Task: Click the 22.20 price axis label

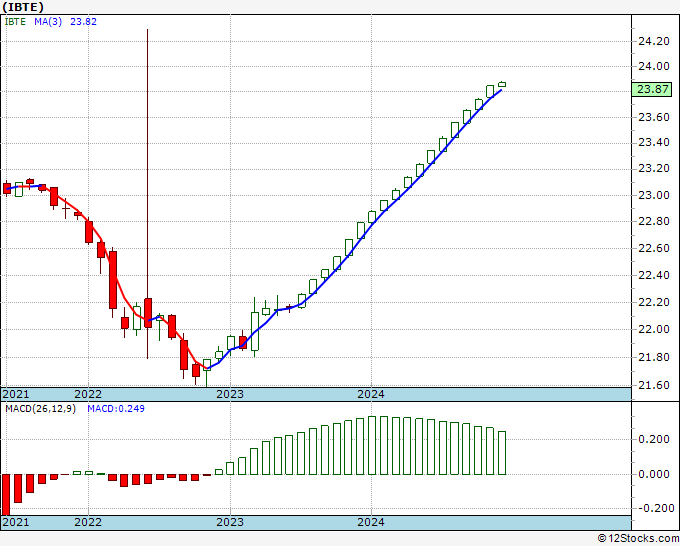Action: 654,302
